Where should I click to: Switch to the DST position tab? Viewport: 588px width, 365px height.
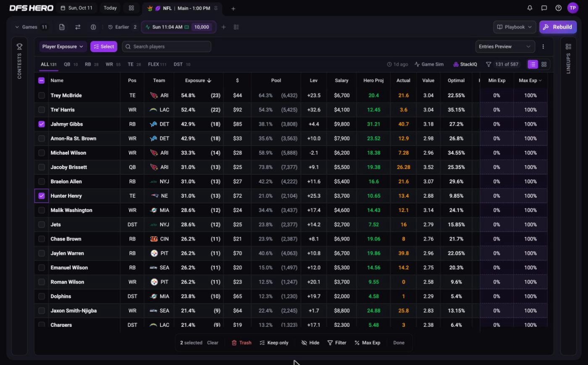(x=182, y=64)
